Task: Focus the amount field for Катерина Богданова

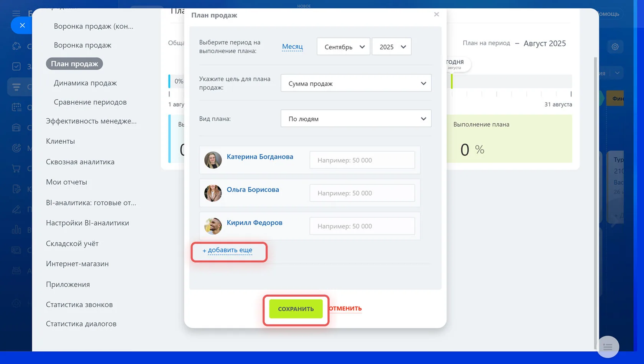Action: pyautogui.click(x=362, y=160)
